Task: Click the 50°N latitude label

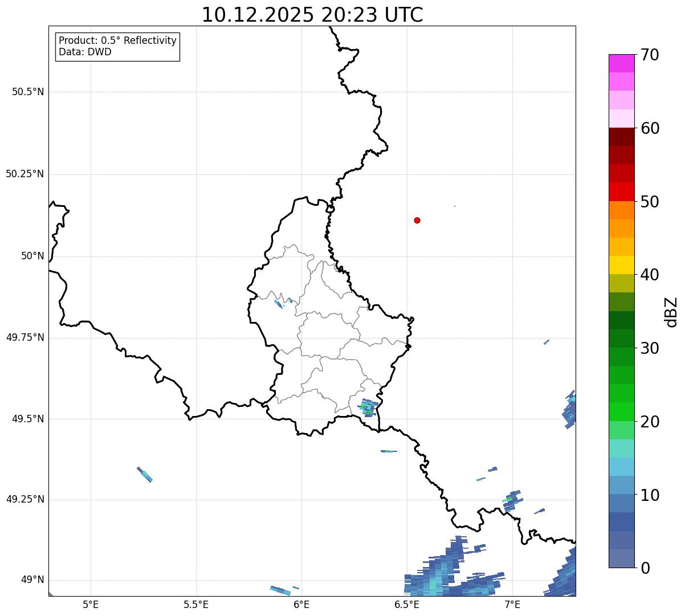Action: point(32,256)
